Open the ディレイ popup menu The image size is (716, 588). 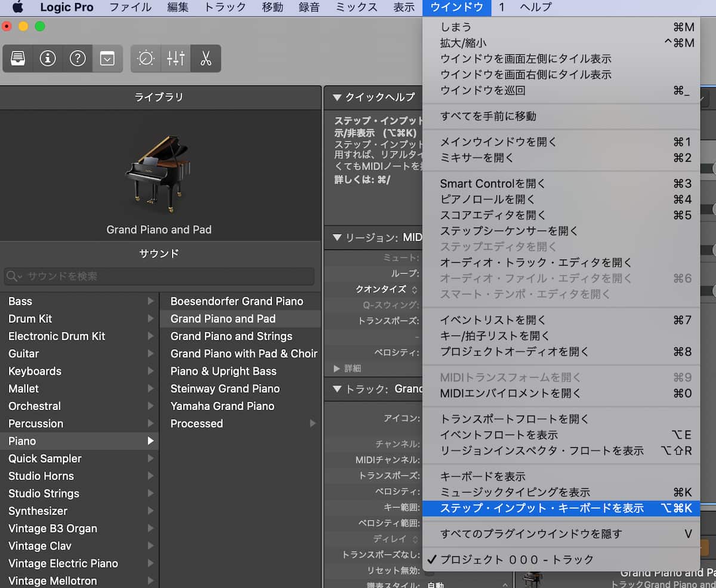click(x=396, y=539)
